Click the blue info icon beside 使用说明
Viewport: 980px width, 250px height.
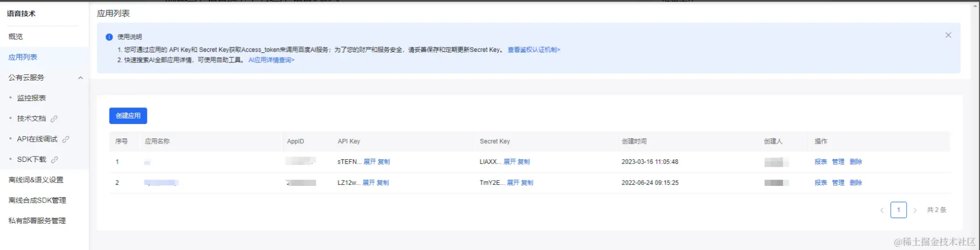tap(109, 37)
